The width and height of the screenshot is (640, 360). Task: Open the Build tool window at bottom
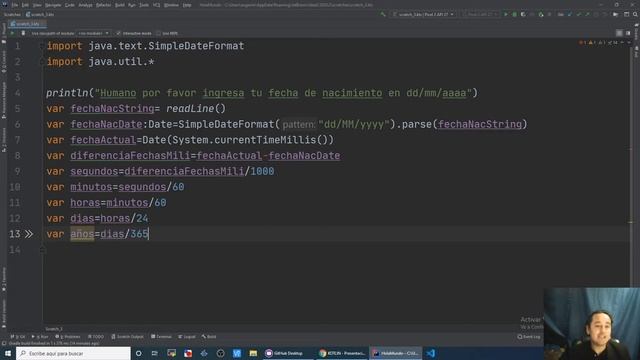[209, 337]
